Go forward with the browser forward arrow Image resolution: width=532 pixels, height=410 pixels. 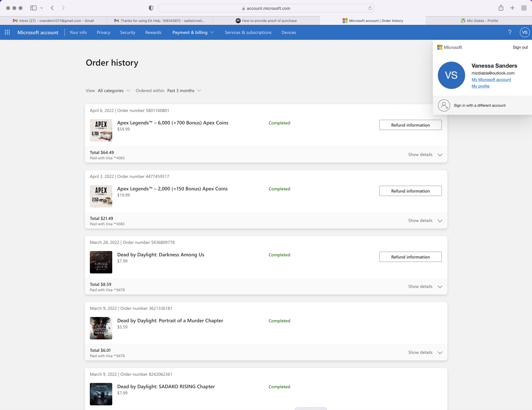pyautogui.click(x=63, y=8)
